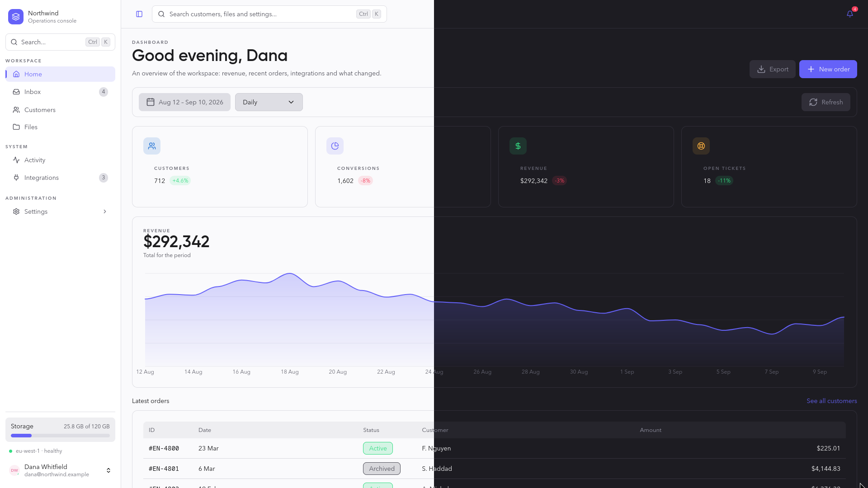Click the eu-west-1 healthy status

[36, 451]
